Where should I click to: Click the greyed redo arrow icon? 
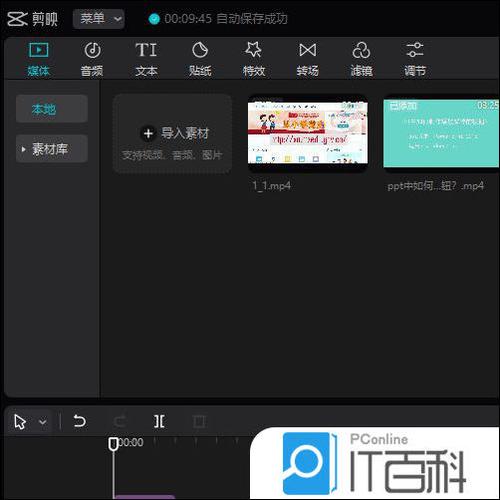120,421
